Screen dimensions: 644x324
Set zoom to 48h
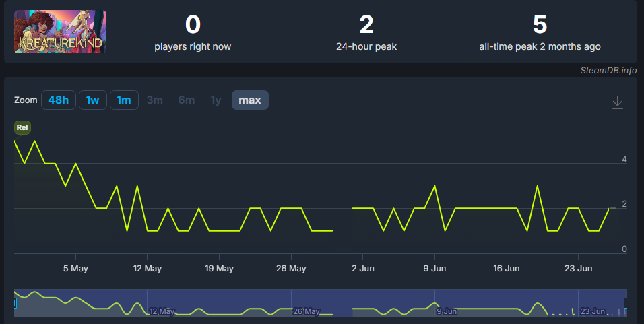coord(59,100)
